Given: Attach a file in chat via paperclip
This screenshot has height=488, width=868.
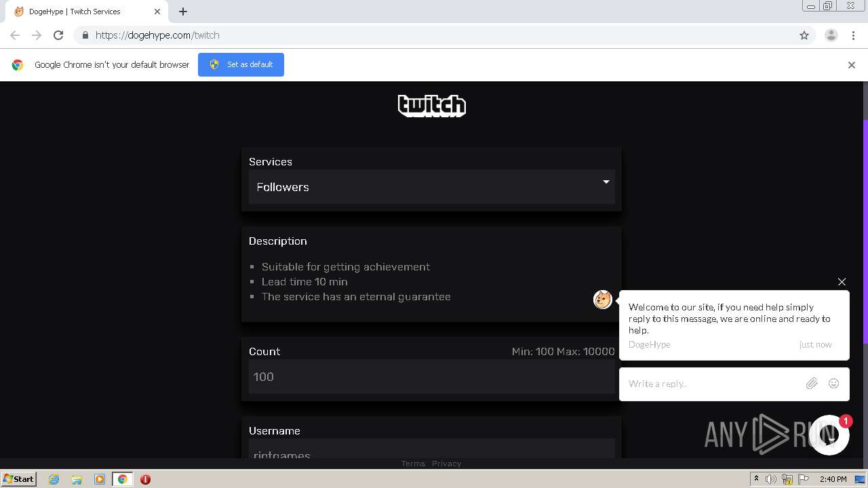Looking at the screenshot, I should pyautogui.click(x=812, y=384).
